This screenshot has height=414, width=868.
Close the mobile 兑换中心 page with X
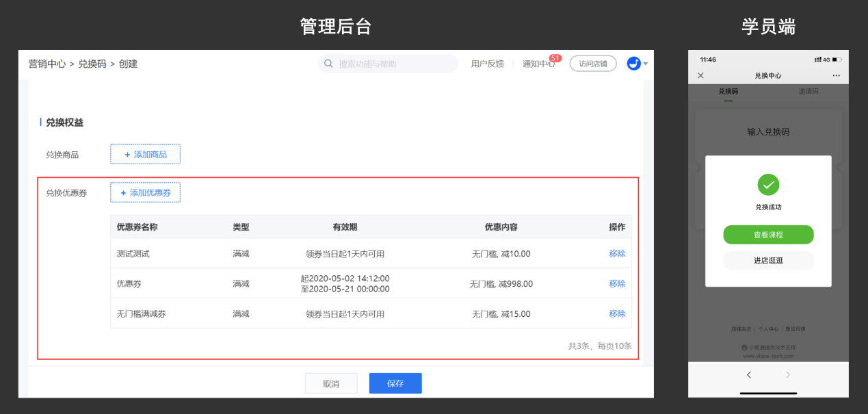700,75
